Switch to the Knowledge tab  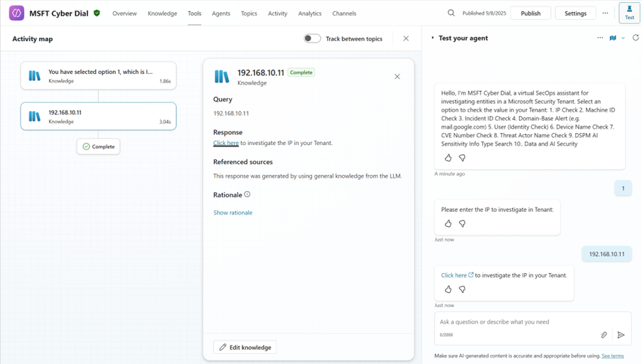tap(162, 13)
